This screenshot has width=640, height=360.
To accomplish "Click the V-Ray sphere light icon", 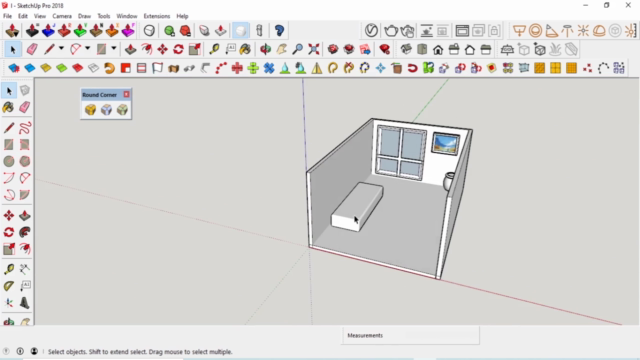I will coord(536,31).
